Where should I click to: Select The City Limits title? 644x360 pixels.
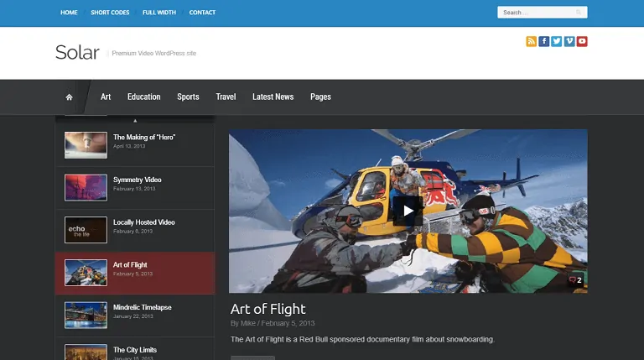click(x=135, y=350)
